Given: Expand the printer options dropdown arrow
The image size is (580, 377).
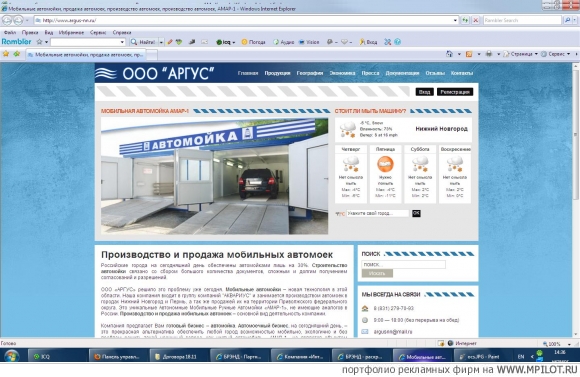Looking at the screenshot, I should 498,54.
